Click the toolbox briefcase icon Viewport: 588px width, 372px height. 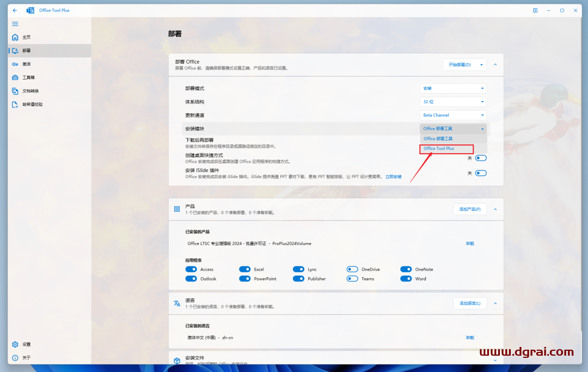(15, 78)
